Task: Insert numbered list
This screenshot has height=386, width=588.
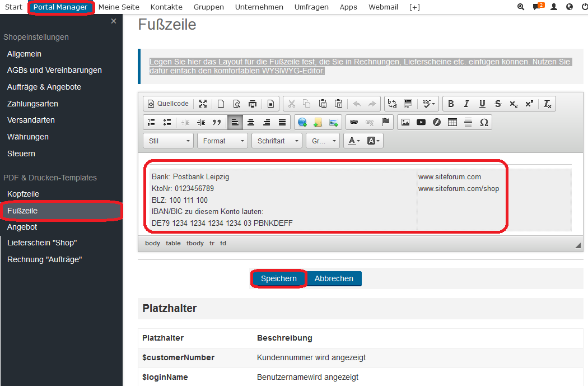Action: pos(151,122)
